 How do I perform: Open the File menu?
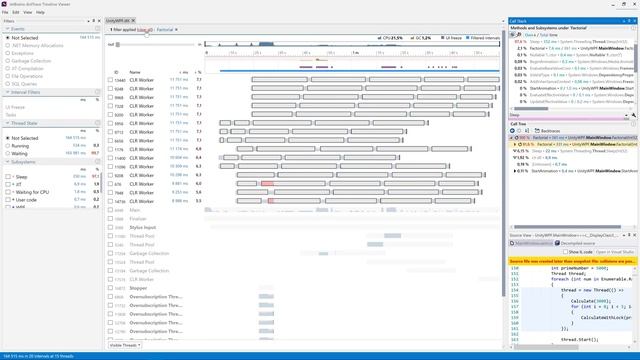pyautogui.click(x=5, y=12)
